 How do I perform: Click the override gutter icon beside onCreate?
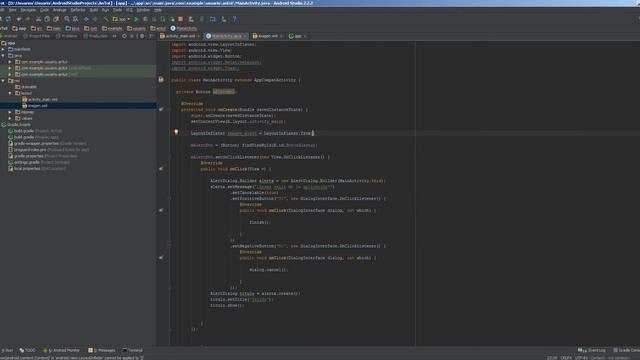coord(161,109)
